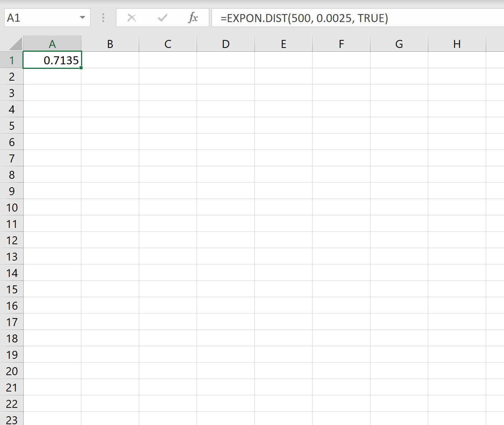The height and width of the screenshot is (425, 504).
Task: Select column H header
Action: [456, 43]
